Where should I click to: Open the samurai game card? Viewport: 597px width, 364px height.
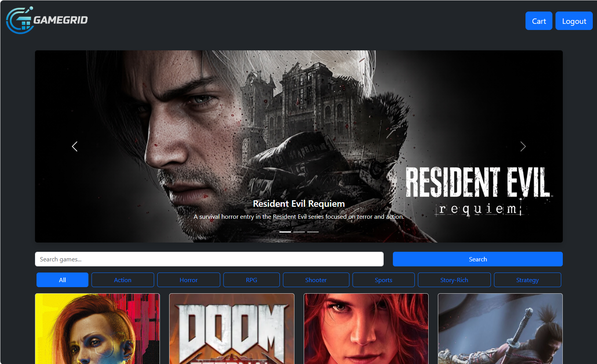[x=500, y=329]
